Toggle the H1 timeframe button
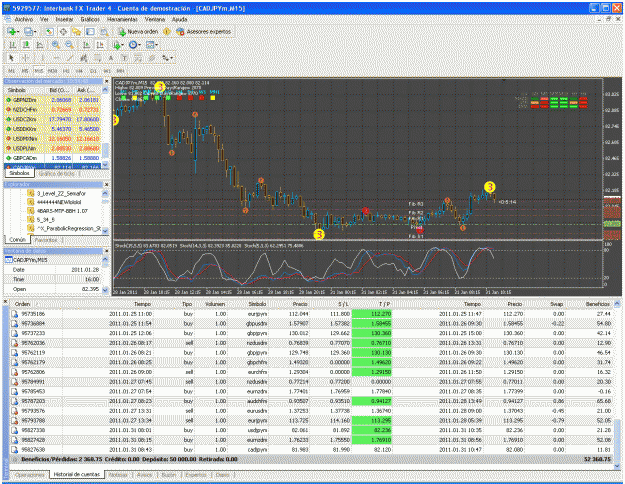 point(66,71)
